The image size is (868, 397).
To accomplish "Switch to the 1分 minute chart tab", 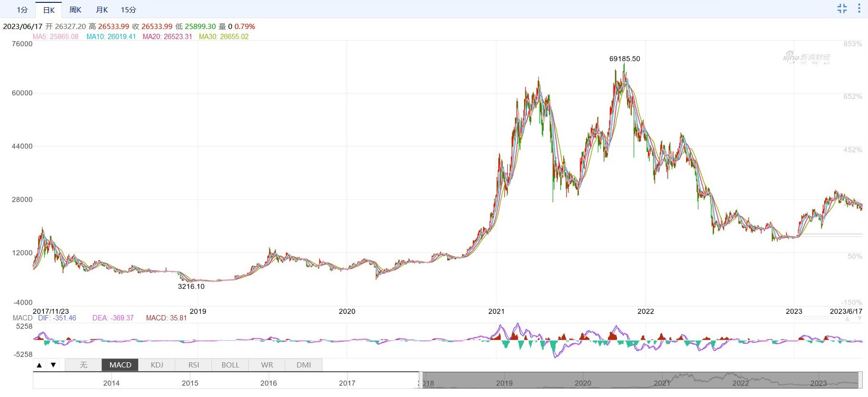I will pyautogui.click(x=22, y=10).
